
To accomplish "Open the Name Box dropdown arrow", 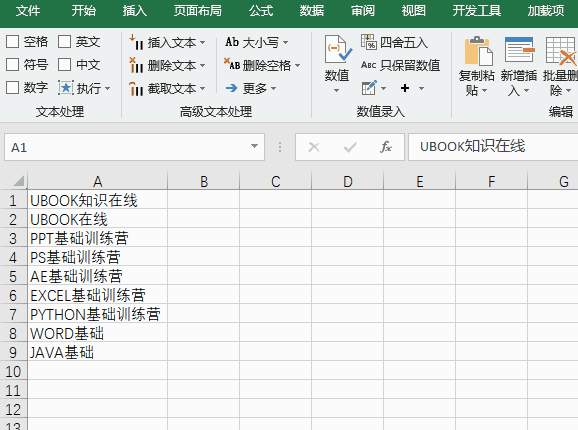I will (254, 146).
